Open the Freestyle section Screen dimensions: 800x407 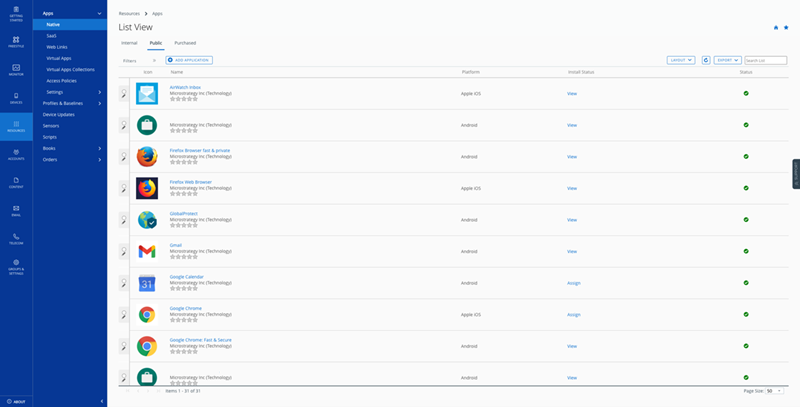pyautogui.click(x=16, y=41)
